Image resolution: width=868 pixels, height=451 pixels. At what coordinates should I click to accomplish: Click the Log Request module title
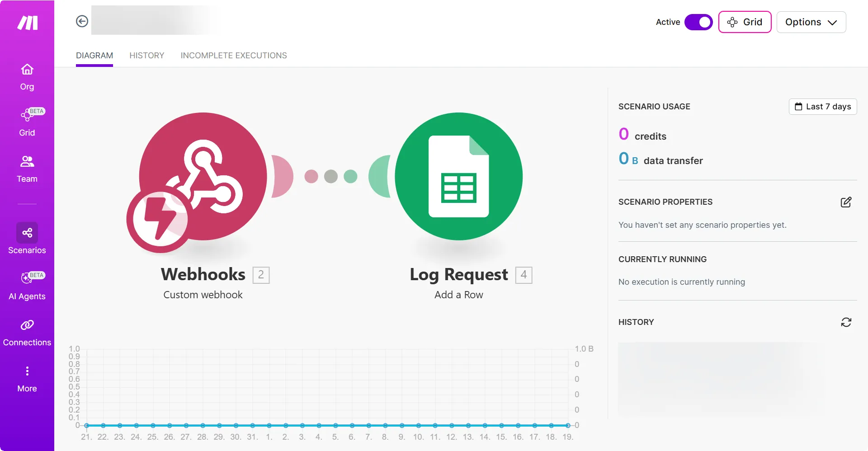pyautogui.click(x=459, y=274)
